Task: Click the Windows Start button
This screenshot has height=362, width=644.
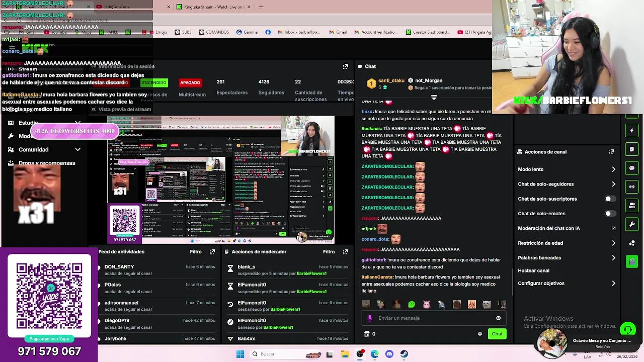Action: pyautogui.click(x=240, y=354)
